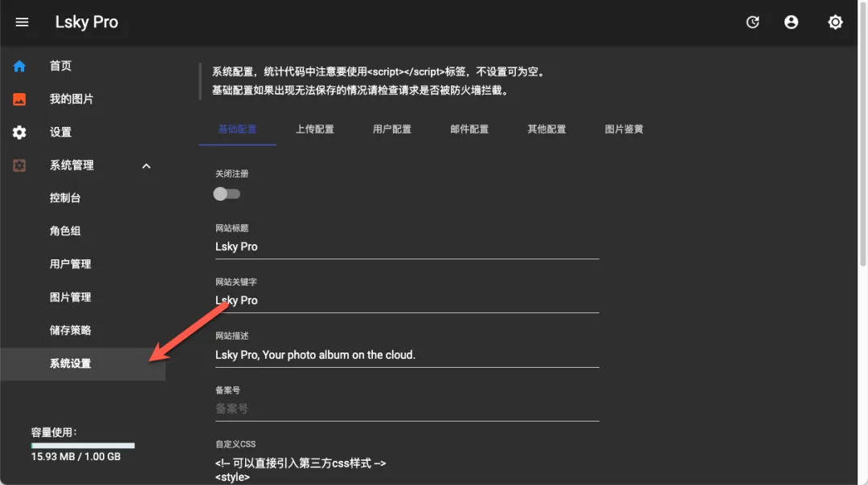Click the 备案号 input field
This screenshot has width=868, height=485.
407,410
